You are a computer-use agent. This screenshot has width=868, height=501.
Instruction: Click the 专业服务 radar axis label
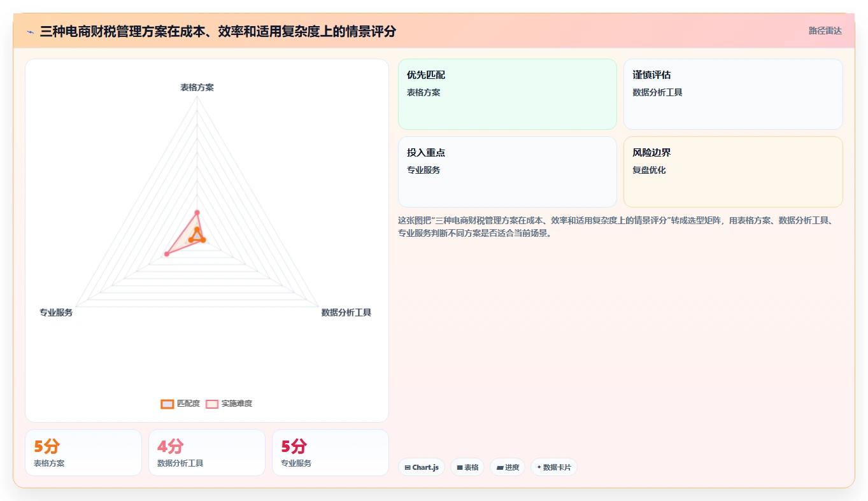(56, 313)
